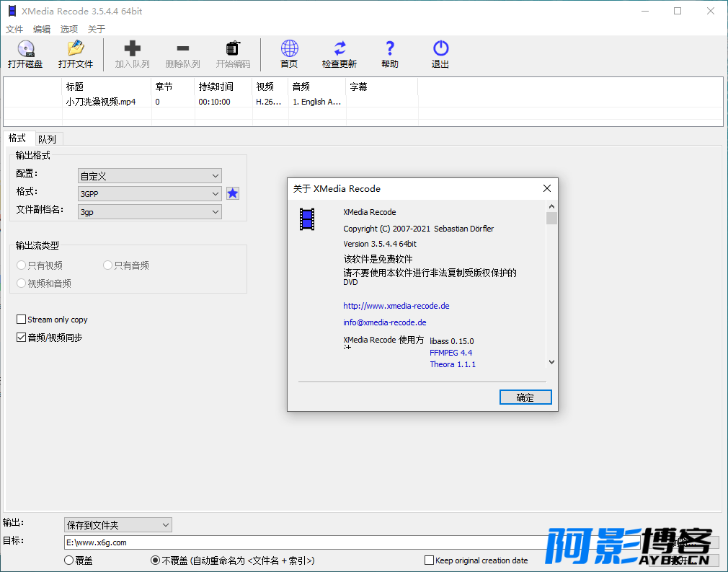Open the Edit (编辑) menu

point(42,30)
